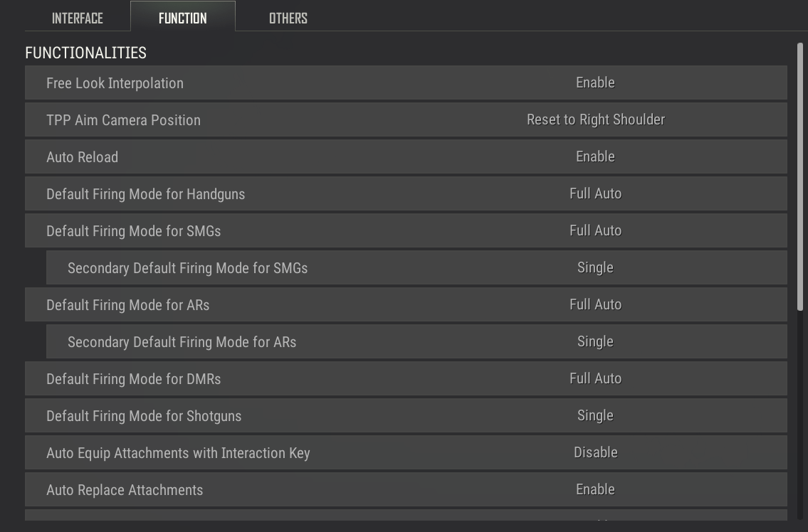Screen dimensions: 808x532
Task: Change the Reset to Right Shoulder option
Action: click(x=595, y=119)
